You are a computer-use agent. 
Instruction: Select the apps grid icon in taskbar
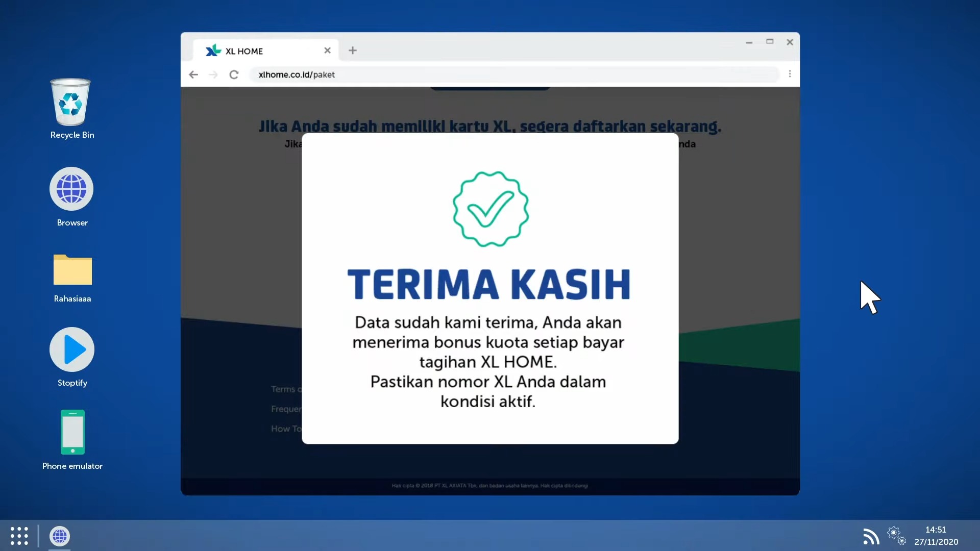[x=19, y=536]
